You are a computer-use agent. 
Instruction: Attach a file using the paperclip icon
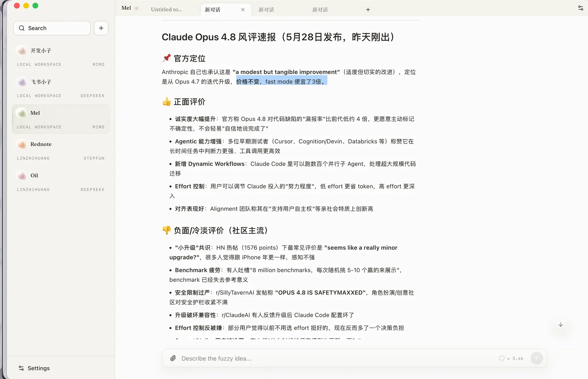click(173, 358)
